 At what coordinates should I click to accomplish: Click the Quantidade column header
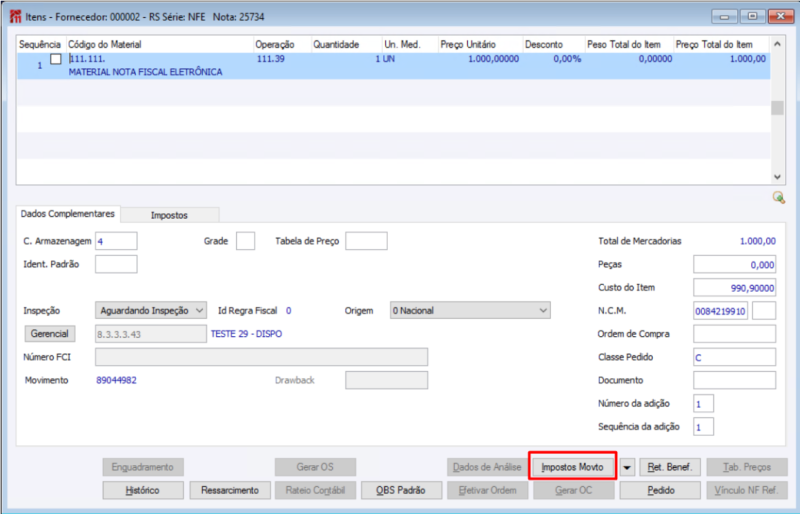346,44
